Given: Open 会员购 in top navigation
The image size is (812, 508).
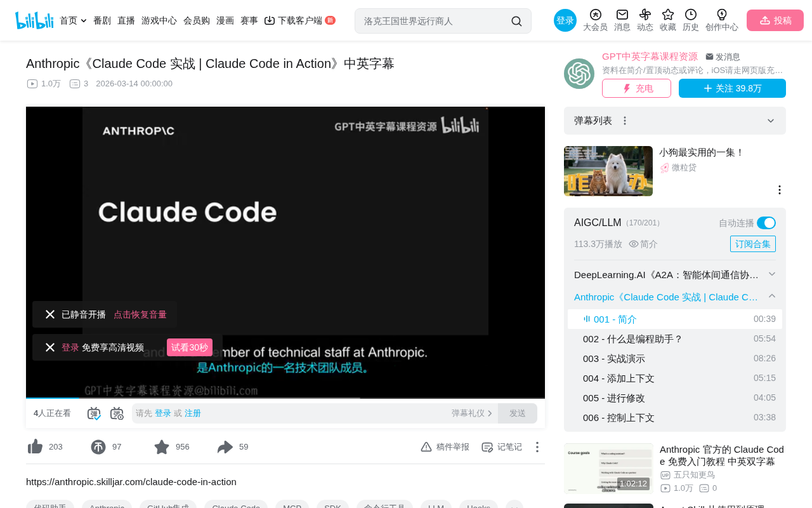Looking at the screenshot, I should pyautogui.click(x=197, y=20).
